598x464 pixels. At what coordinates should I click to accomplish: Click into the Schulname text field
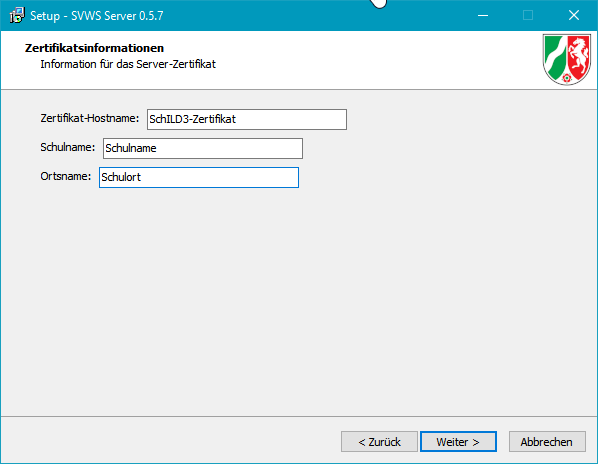[x=203, y=148]
